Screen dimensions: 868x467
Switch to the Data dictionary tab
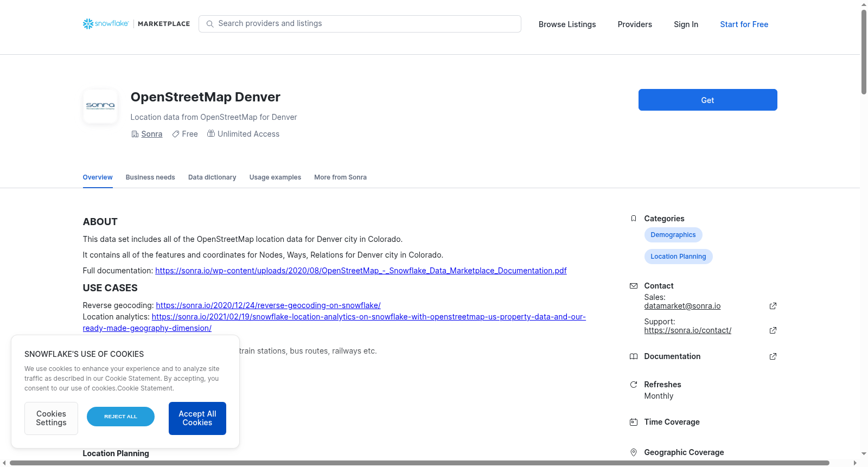[212, 177]
